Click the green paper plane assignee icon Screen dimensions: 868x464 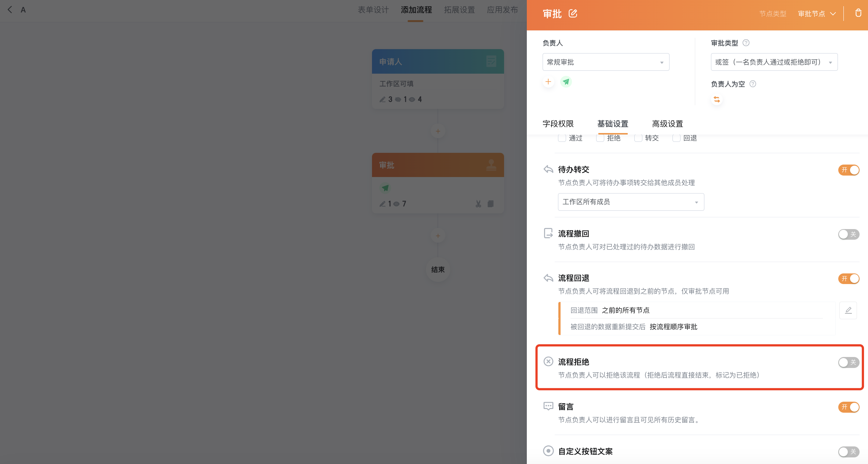point(566,82)
